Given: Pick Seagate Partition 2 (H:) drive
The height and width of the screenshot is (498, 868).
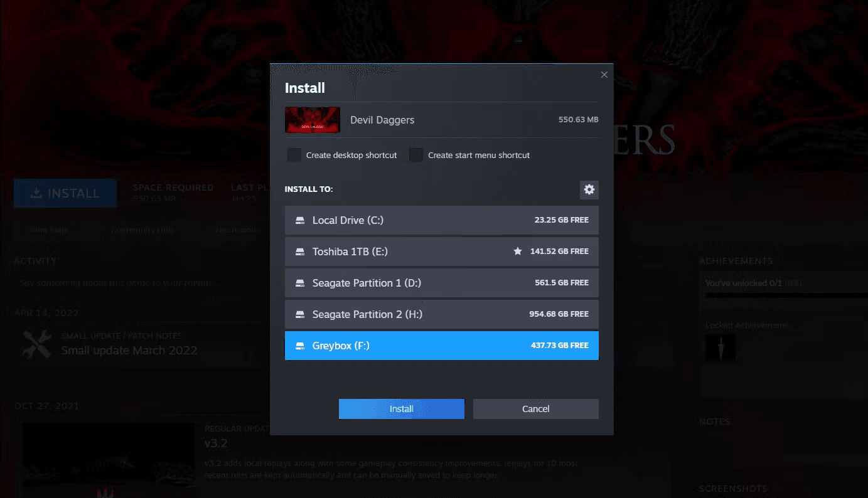Looking at the screenshot, I should point(441,314).
